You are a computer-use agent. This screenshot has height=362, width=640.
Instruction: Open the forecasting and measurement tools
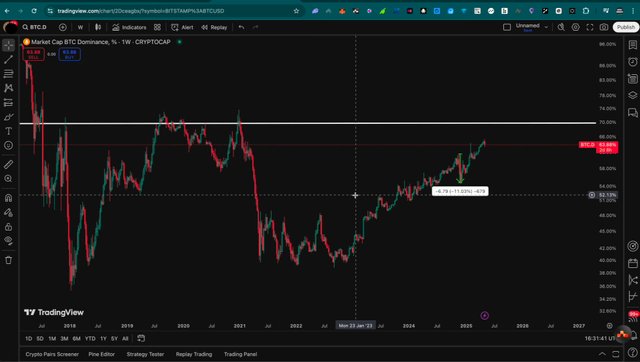9,102
